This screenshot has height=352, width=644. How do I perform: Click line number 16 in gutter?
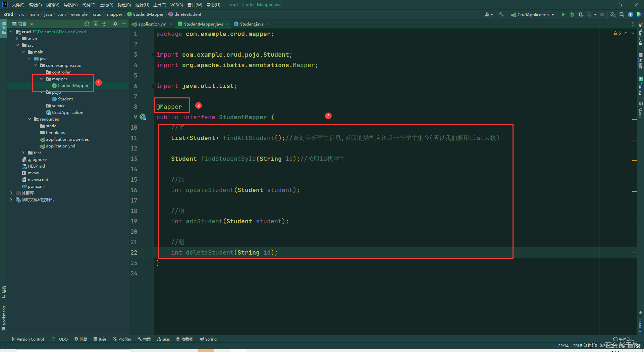(134, 190)
